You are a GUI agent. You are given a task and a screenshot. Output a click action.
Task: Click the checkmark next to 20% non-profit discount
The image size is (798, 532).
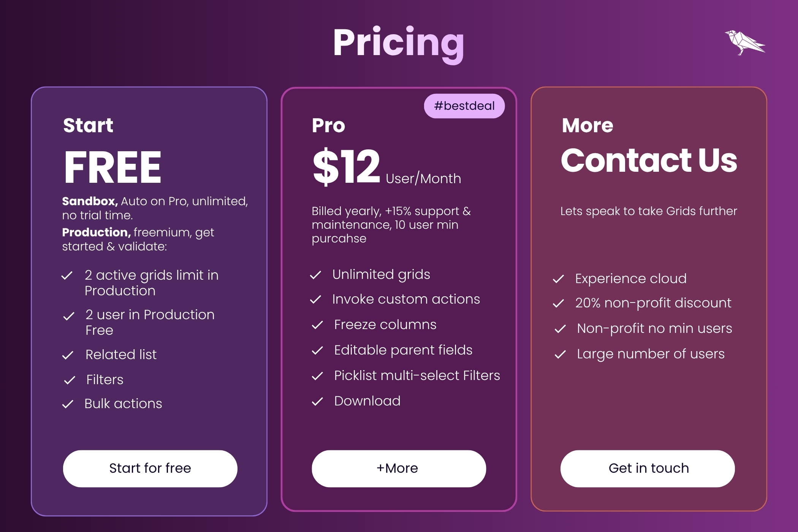click(x=558, y=303)
